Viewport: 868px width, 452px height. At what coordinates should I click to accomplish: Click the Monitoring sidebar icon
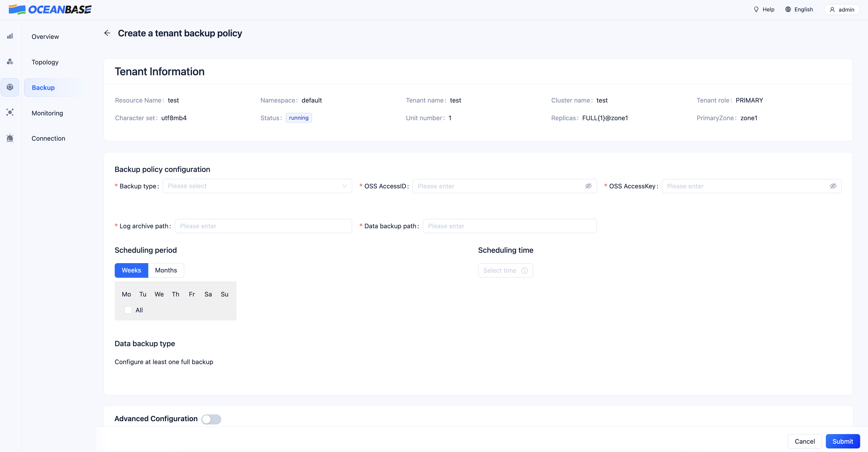10,112
